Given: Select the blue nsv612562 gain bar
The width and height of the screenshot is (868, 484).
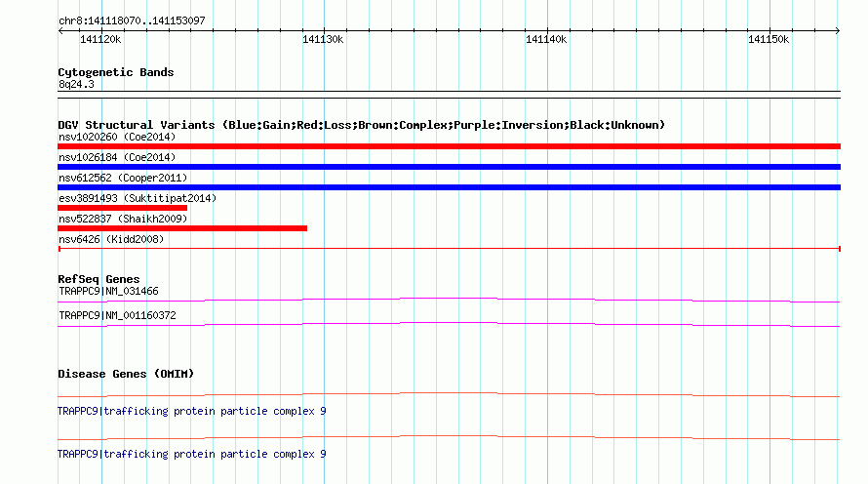Looking at the screenshot, I should (x=449, y=187).
